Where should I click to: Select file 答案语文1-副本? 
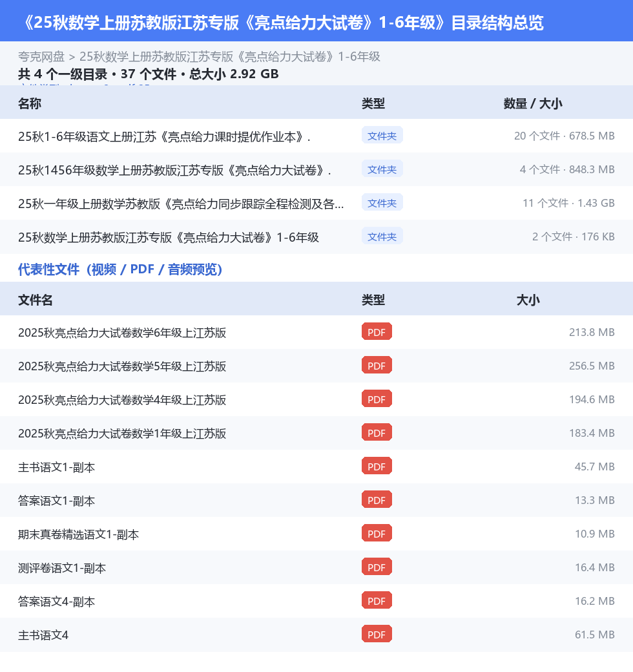click(x=57, y=501)
